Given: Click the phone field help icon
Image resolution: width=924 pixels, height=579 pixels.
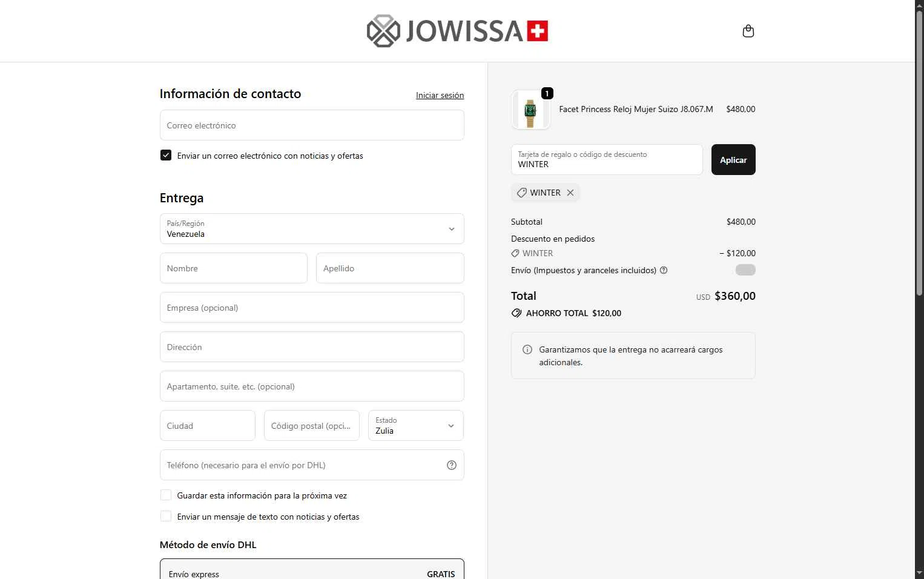Looking at the screenshot, I should pos(452,465).
